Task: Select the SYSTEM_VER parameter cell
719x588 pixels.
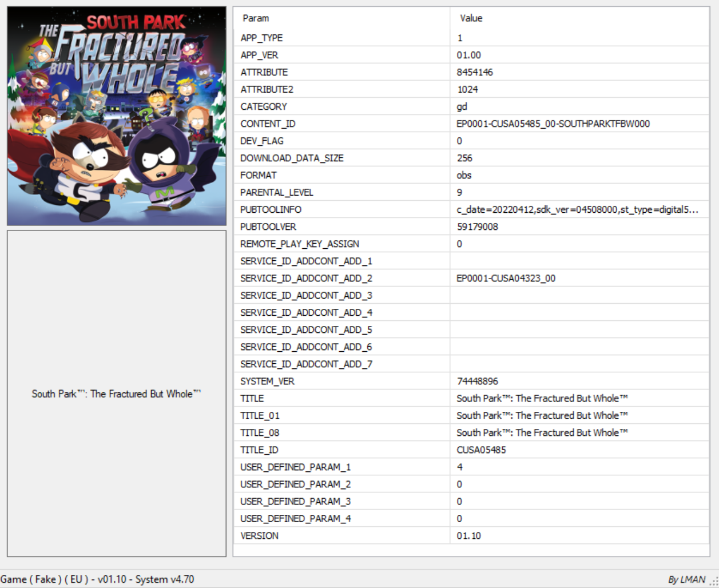Action: tap(341, 381)
